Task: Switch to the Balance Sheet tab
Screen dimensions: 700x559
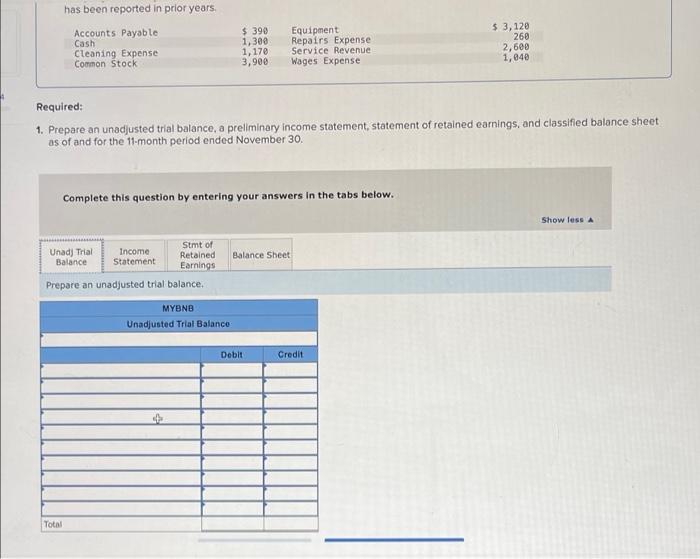Action: [x=261, y=255]
